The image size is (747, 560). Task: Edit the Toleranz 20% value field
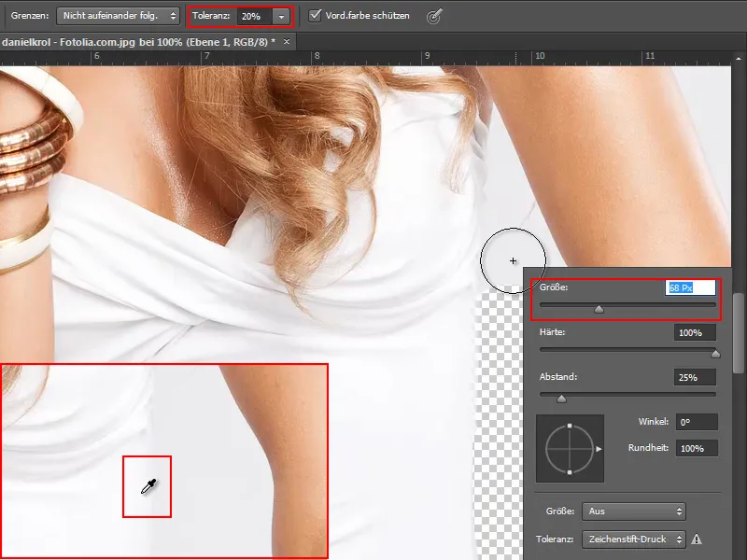[x=254, y=16]
